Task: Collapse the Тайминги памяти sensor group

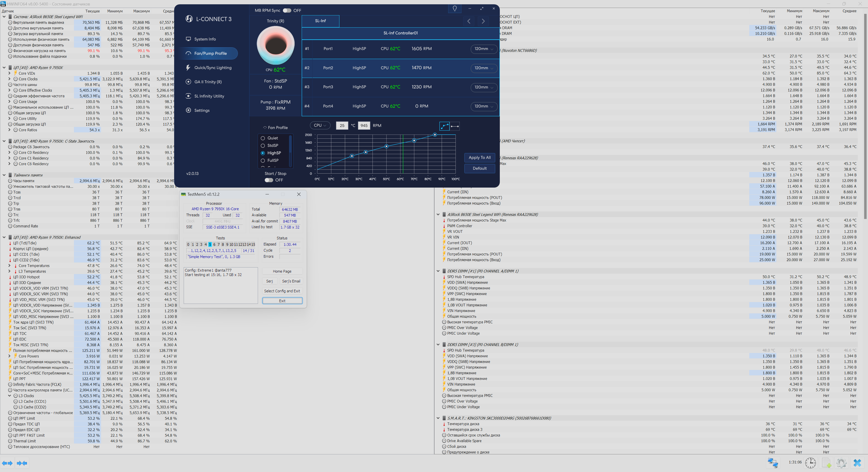Action: pos(4,175)
